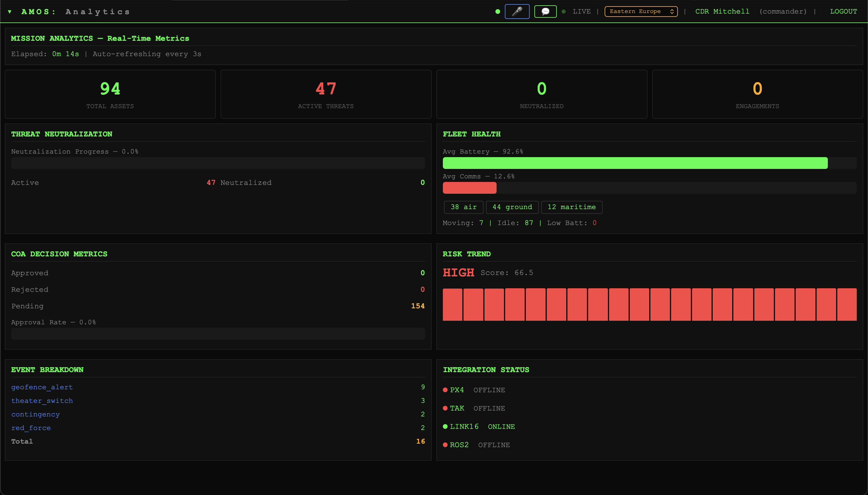
Task: Click the Approval Rate progress bar
Action: [x=218, y=333]
